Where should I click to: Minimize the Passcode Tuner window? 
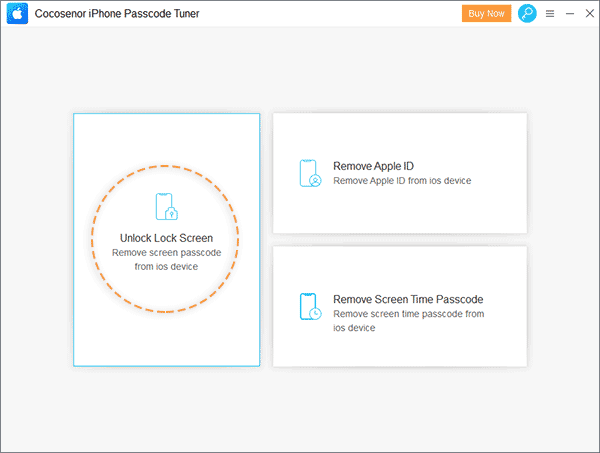(x=570, y=14)
